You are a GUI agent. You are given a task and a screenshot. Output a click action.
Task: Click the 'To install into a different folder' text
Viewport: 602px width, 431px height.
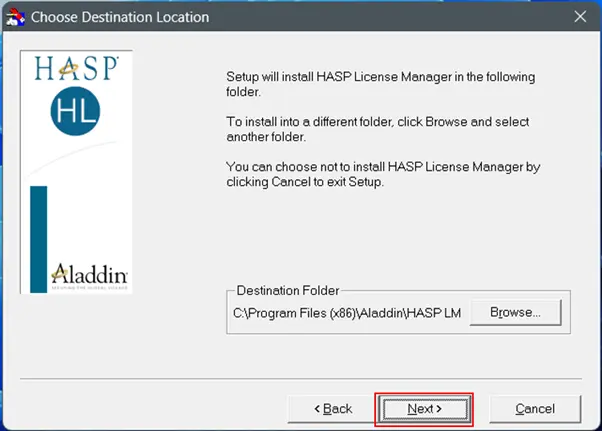click(378, 129)
